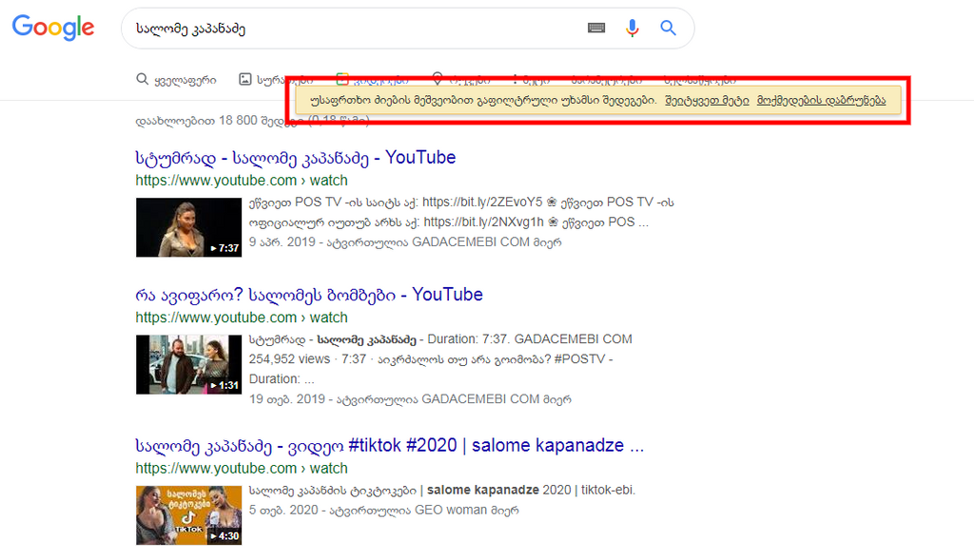974x560 pixels.
Task: Click the yellow safe search notice text უსაფრთხო ძიების
Action: coord(483,101)
